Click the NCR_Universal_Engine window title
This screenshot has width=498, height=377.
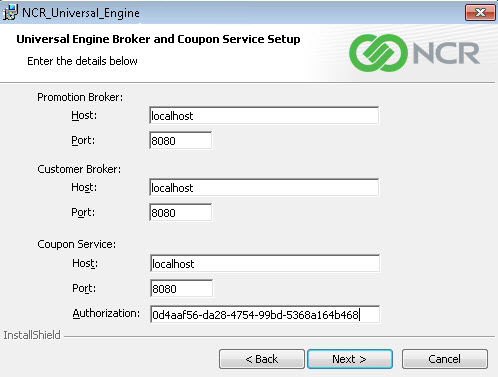click(81, 13)
